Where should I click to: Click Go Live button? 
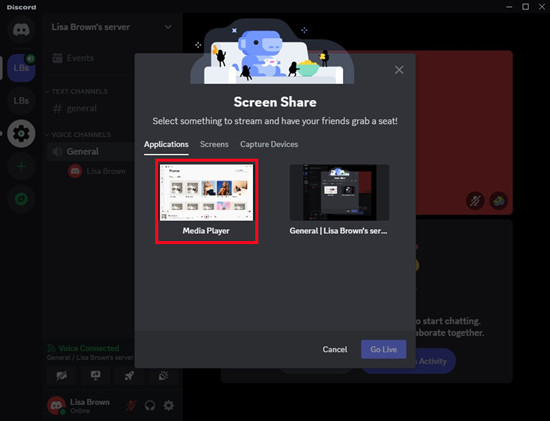point(384,349)
